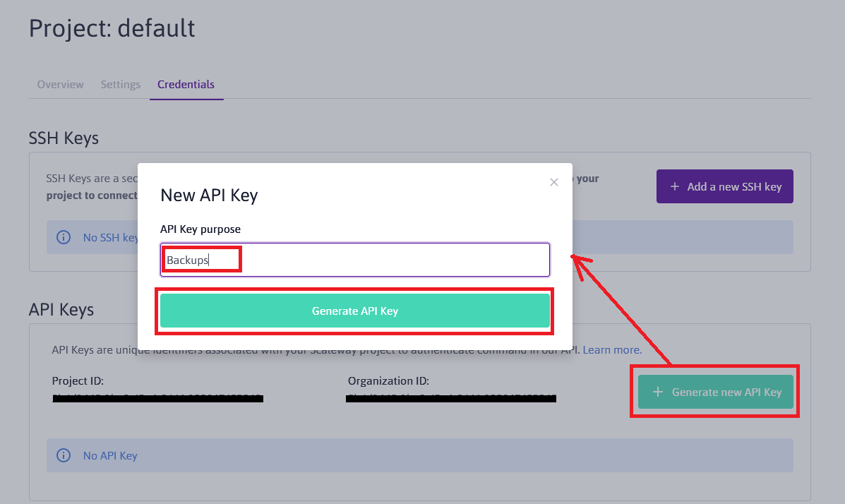Viewport: 845px width, 504px height.
Task: Follow the Learn more link
Action: [612, 350]
